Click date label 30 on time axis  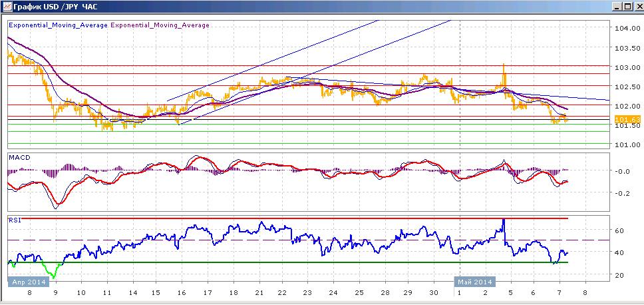[x=434, y=294]
